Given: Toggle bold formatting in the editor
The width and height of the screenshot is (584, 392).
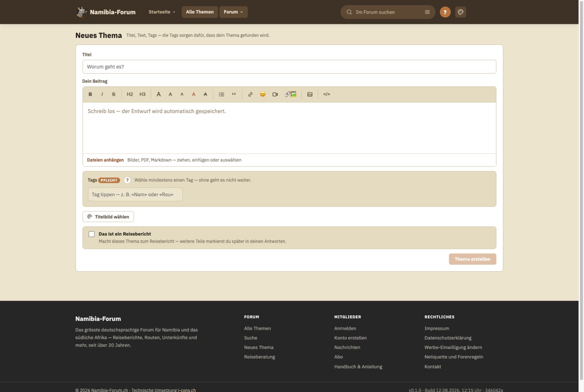Looking at the screenshot, I should click(x=90, y=94).
